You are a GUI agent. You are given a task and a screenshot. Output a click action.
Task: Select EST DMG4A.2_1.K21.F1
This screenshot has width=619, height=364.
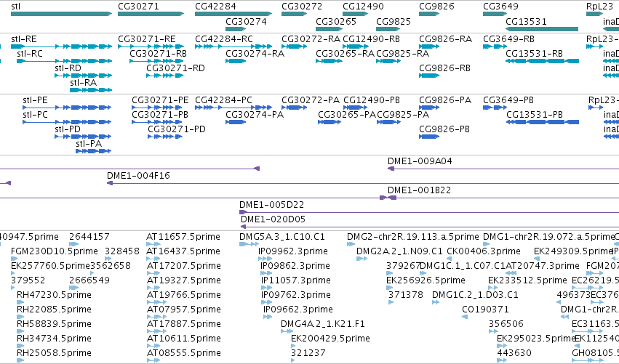point(323,324)
